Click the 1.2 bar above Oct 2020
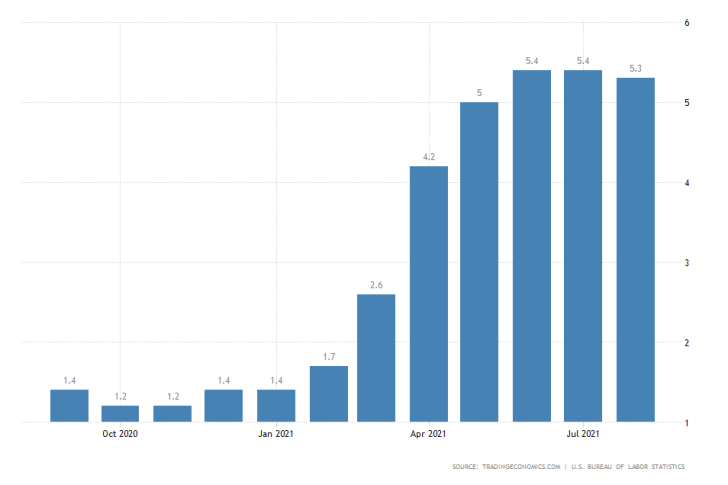 click(120, 414)
